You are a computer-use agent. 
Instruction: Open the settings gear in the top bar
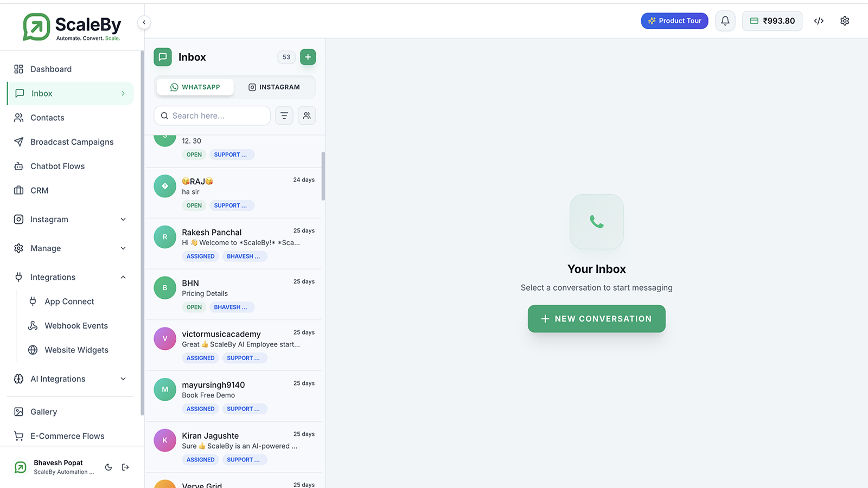tap(845, 21)
